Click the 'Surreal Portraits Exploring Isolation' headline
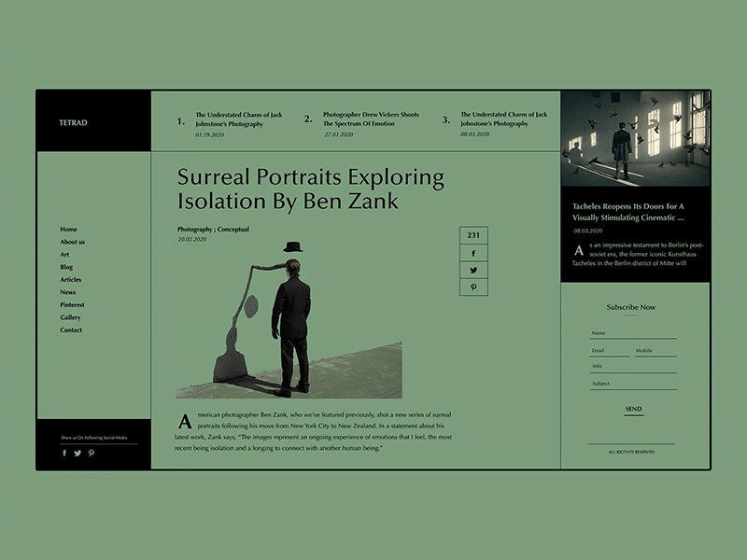The width and height of the screenshot is (747, 560). [x=311, y=189]
